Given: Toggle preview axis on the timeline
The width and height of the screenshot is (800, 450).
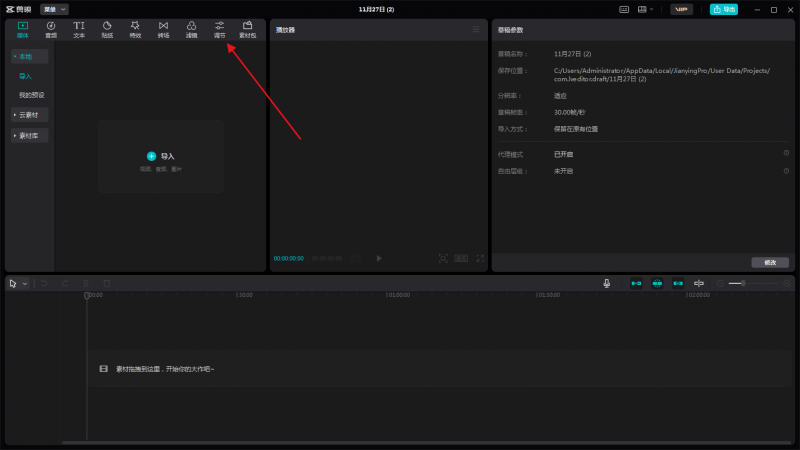Looking at the screenshot, I should (699, 283).
